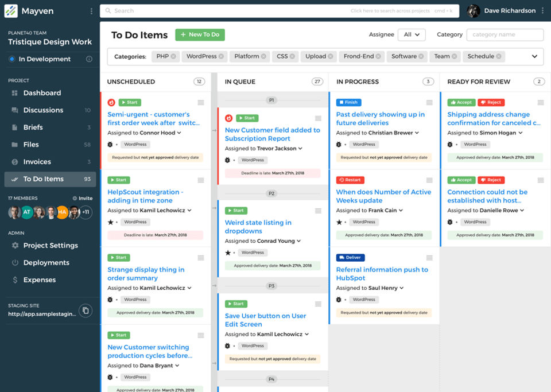551x392 pixels.
Task: Click Start on Semi-urgent customer's card
Action: [x=130, y=103]
